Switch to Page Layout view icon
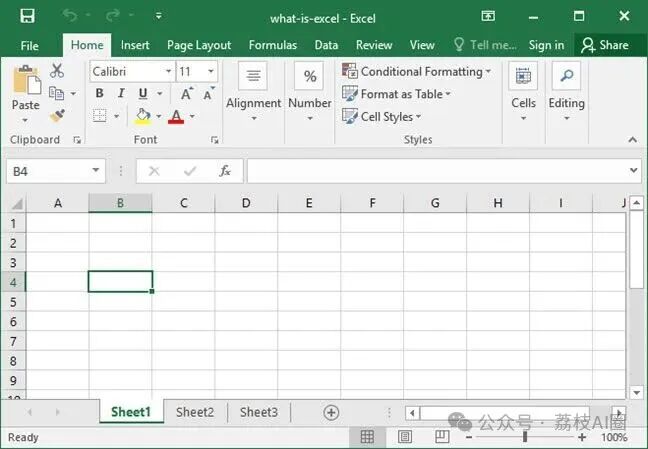This screenshot has width=648, height=449. (405, 437)
